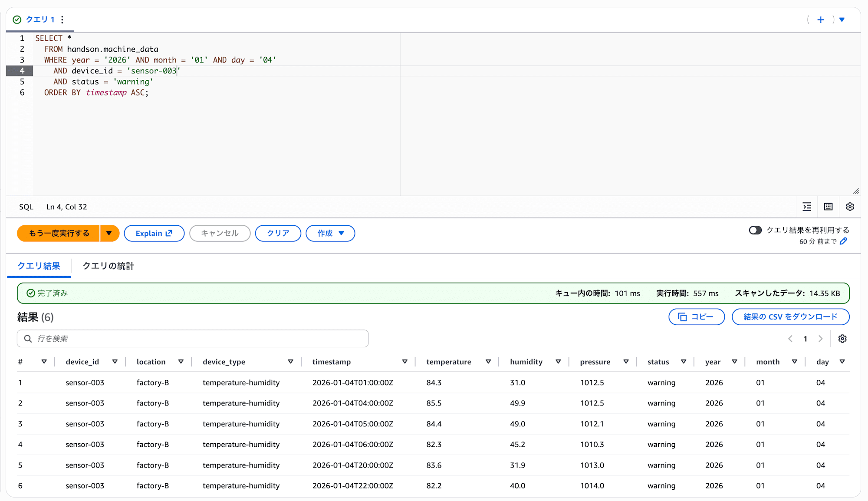Switch to クエリの統計 tab
This screenshot has width=868, height=501.
[108, 266]
